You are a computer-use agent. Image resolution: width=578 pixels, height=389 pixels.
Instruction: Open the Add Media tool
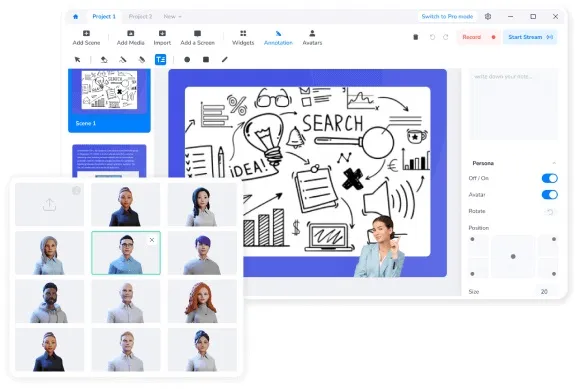point(130,38)
